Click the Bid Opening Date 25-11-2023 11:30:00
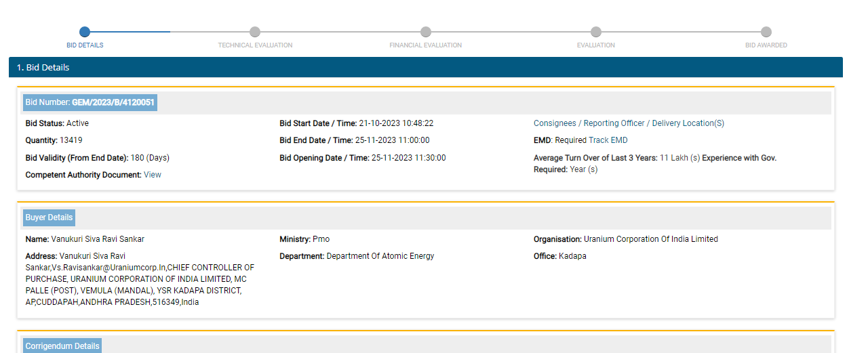 [x=363, y=158]
